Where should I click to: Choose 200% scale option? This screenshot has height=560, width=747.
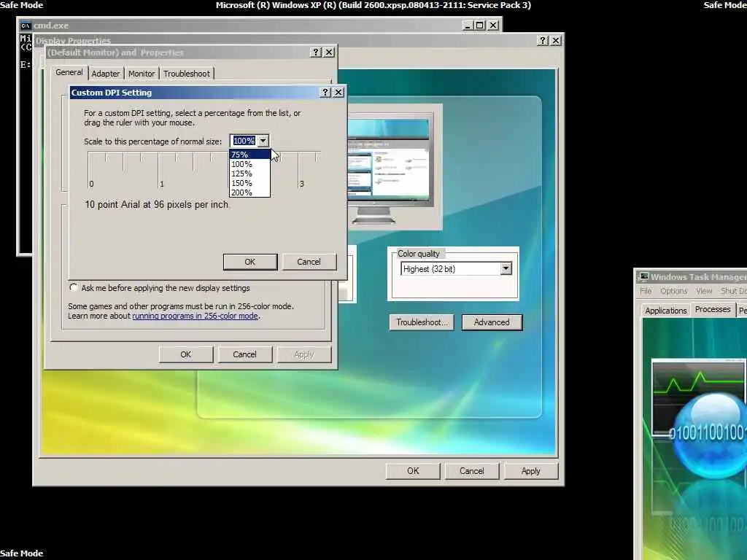(x=249, y=192)
